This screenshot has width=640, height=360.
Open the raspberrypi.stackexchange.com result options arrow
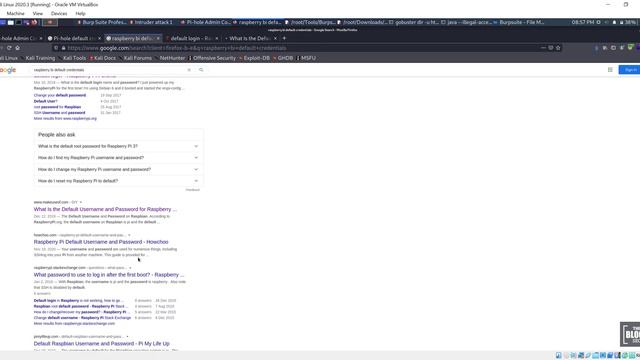[130, 268]
